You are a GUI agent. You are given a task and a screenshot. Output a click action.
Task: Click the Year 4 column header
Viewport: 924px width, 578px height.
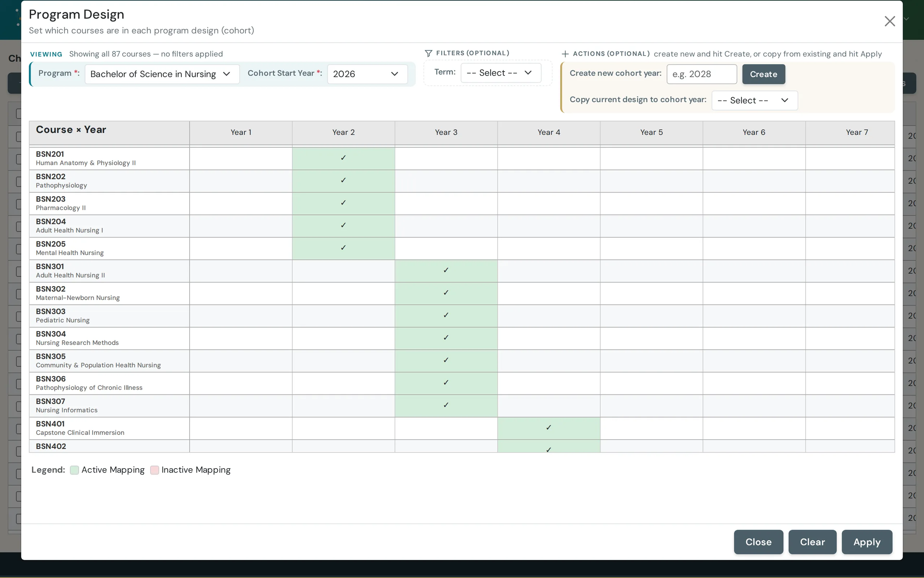click(x=549, y=133)
